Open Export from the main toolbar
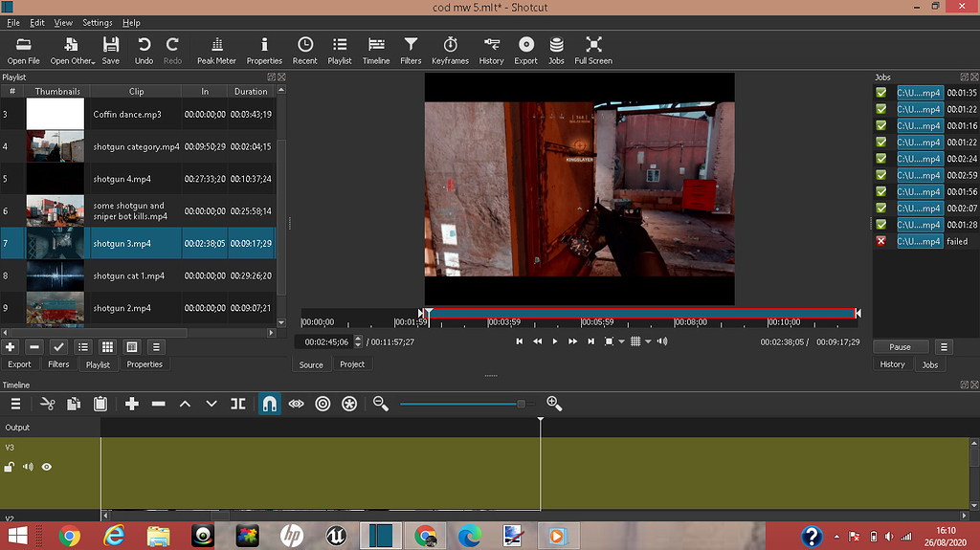Screen dimensions: 980x550 [525, 51]
